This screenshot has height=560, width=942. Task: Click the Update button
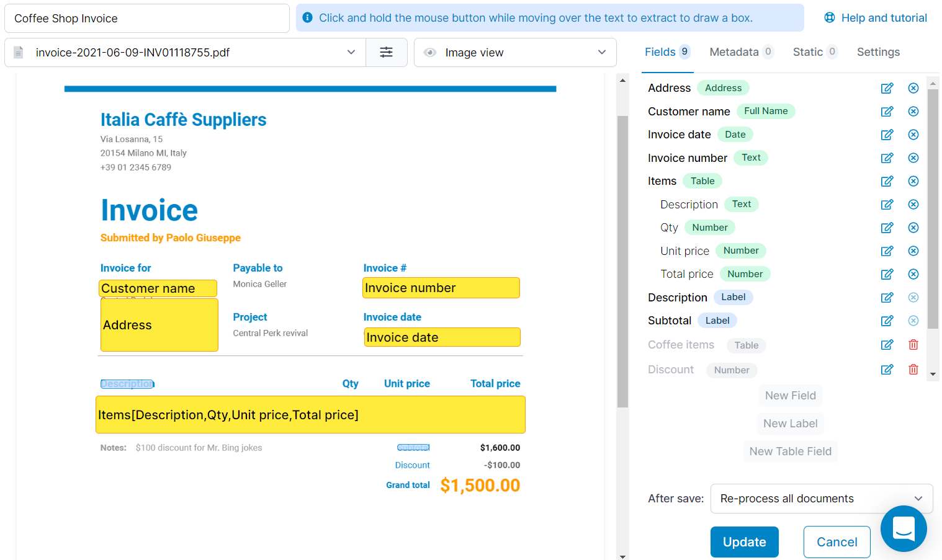pyautogui.click(x=744, y=541)
